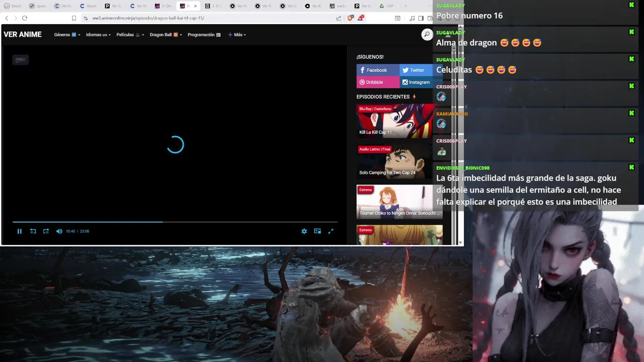Open Brave Shields lion icon

coord(351,18)
